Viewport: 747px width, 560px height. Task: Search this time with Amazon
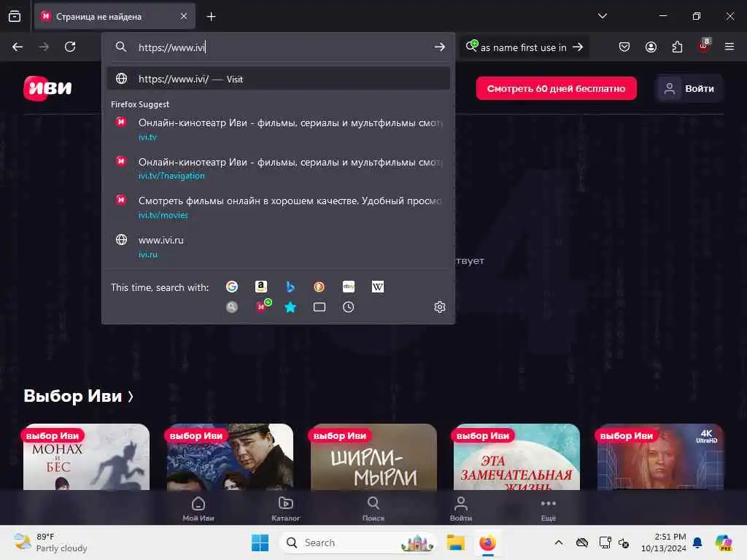[260, 287]
